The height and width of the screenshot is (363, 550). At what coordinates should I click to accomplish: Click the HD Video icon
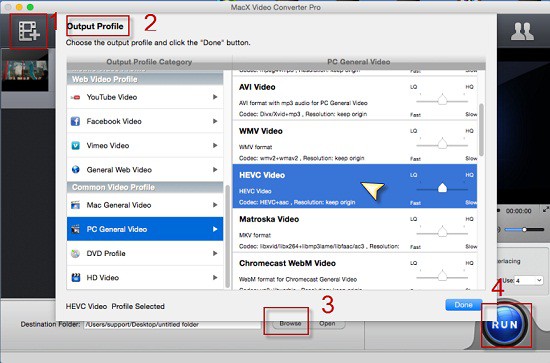[75, 278]
